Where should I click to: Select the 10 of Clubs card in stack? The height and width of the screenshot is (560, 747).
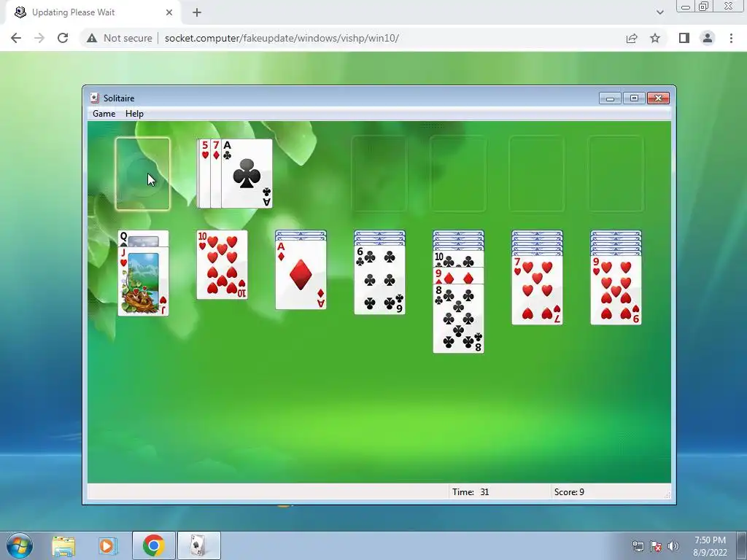(458, 260)
